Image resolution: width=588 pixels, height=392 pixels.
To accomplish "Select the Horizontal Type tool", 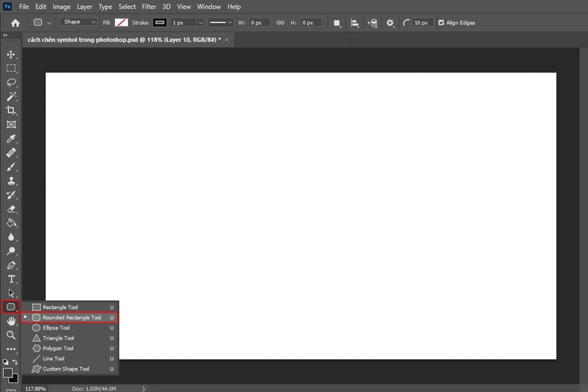I will click(11, 279).
